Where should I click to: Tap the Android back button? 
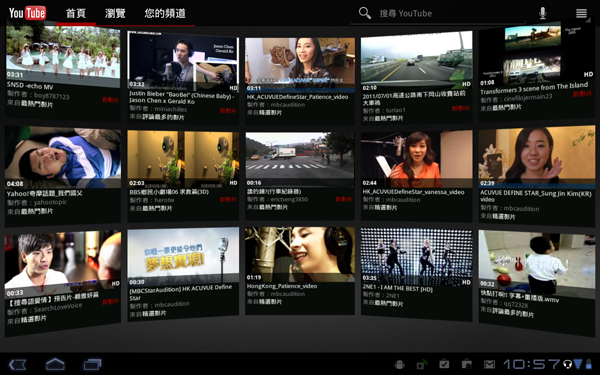coord(18,364)
